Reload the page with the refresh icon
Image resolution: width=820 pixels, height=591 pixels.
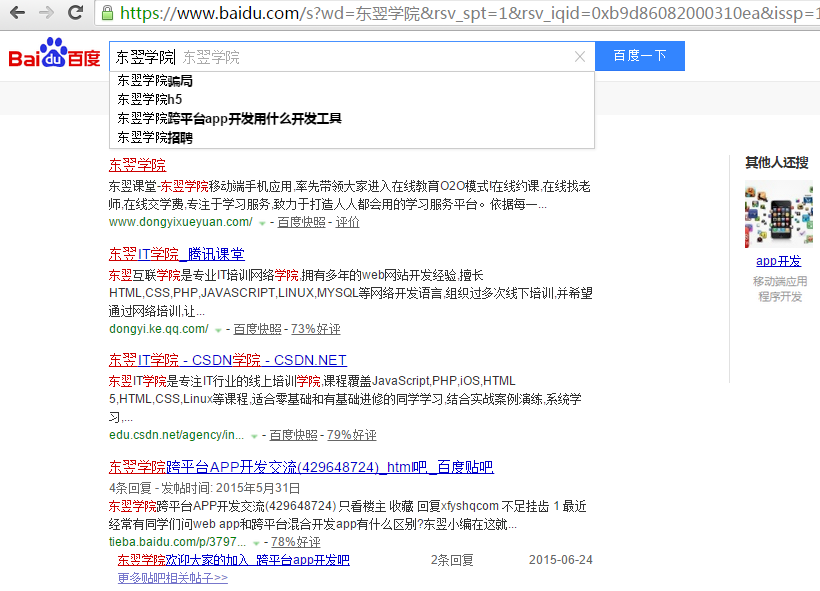[76, 12]
